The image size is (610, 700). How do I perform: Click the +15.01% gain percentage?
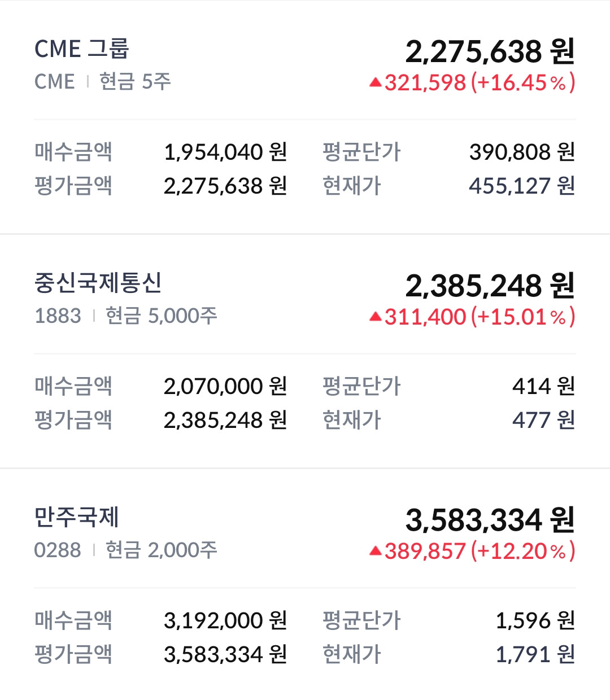(x=522, y=317)
